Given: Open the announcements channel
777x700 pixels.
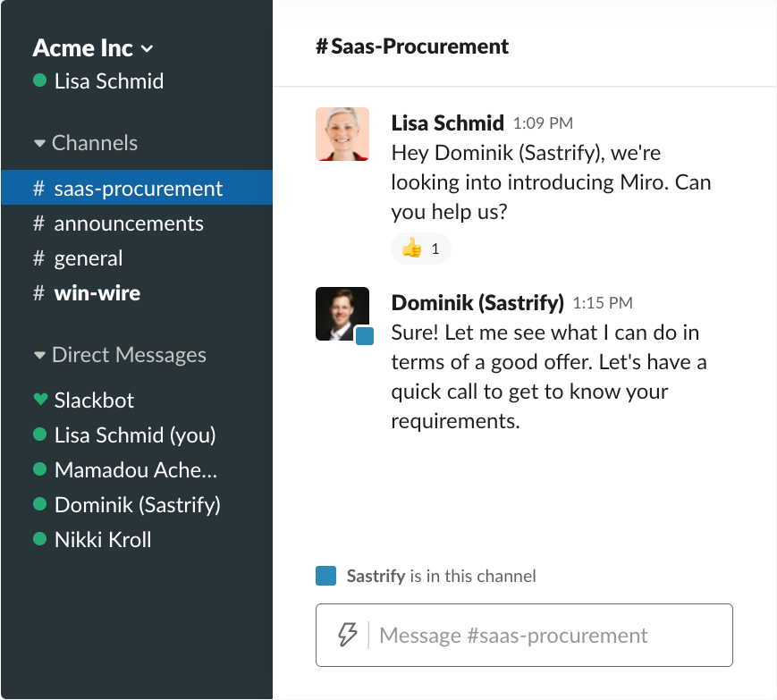Looking at the screenshot, I should [x=128, y=223].
